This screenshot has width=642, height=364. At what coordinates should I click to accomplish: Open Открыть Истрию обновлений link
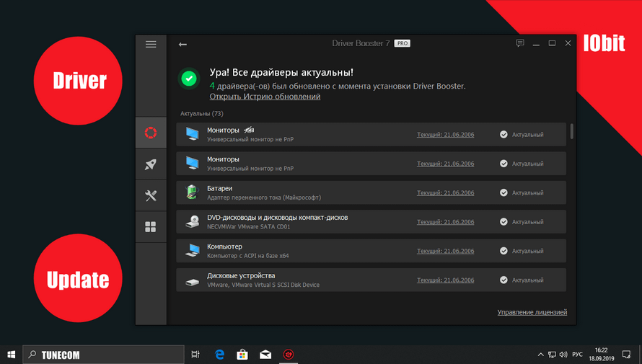pyautogui.click(x=265, y=97)
